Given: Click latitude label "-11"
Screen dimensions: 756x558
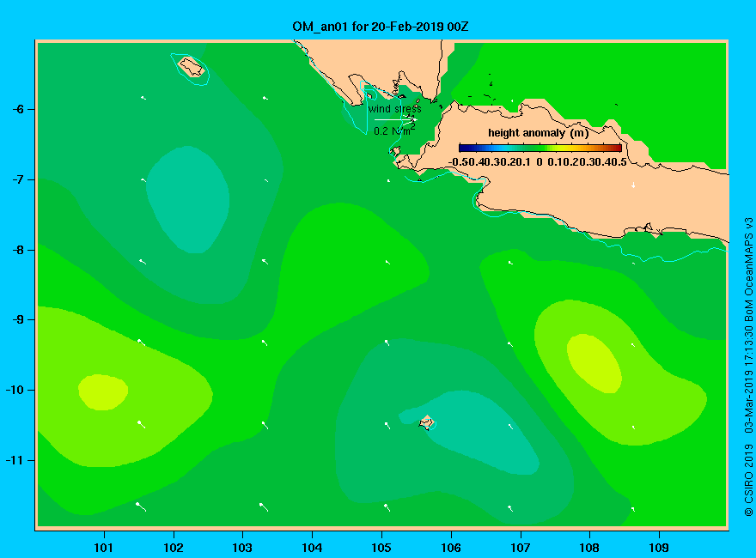Looking at the screenshot, I should coord(15,460).
